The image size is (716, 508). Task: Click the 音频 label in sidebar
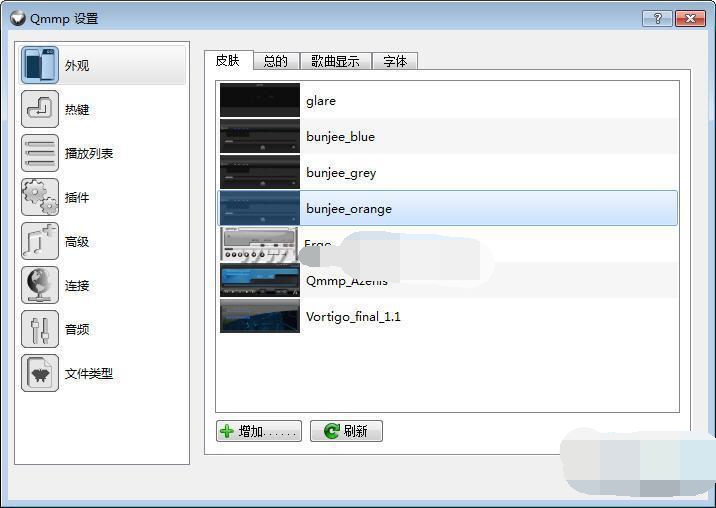[x=77, y=329]
